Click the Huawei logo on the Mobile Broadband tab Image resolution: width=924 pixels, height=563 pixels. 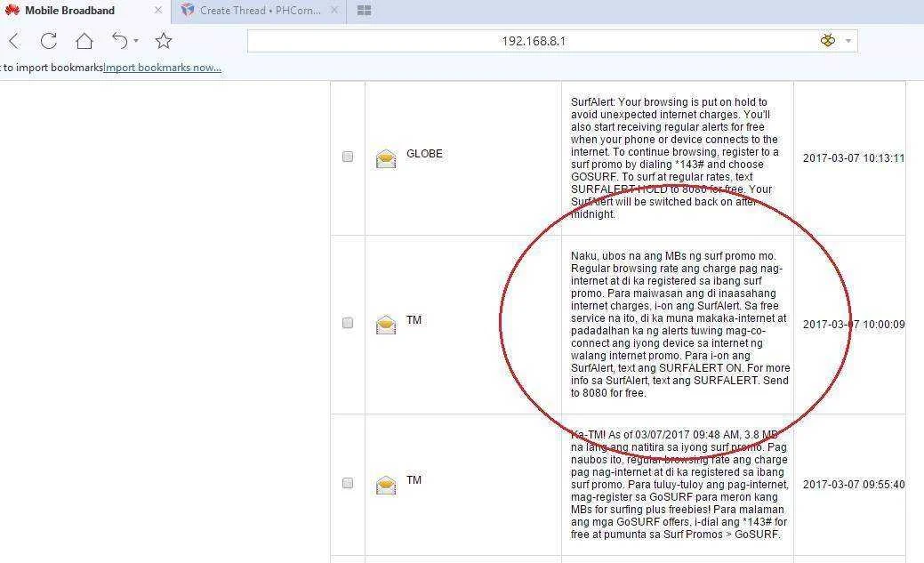[x=12, y=11]
